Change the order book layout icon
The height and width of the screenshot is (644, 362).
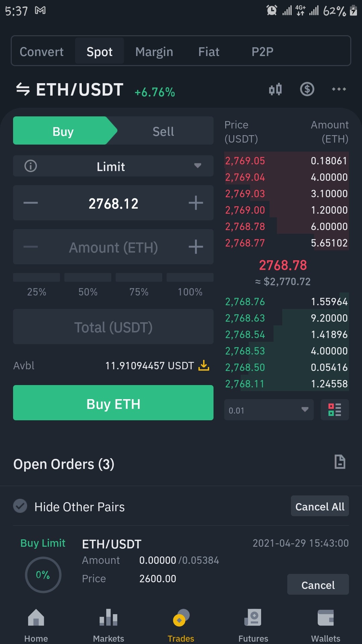[335, 410]
